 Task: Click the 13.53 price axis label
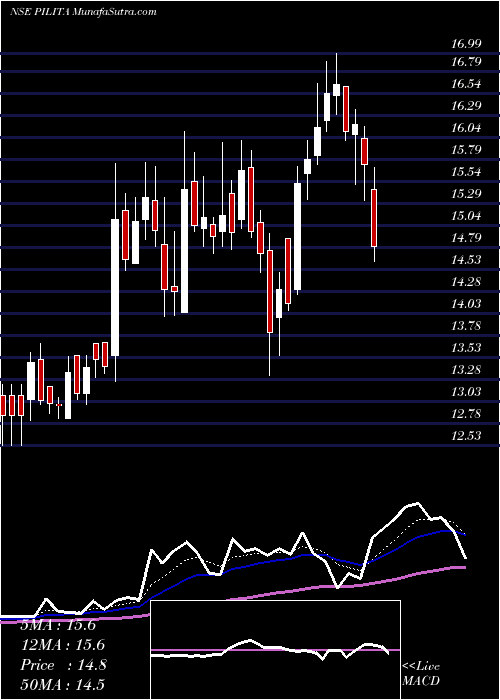pos(466,347)
